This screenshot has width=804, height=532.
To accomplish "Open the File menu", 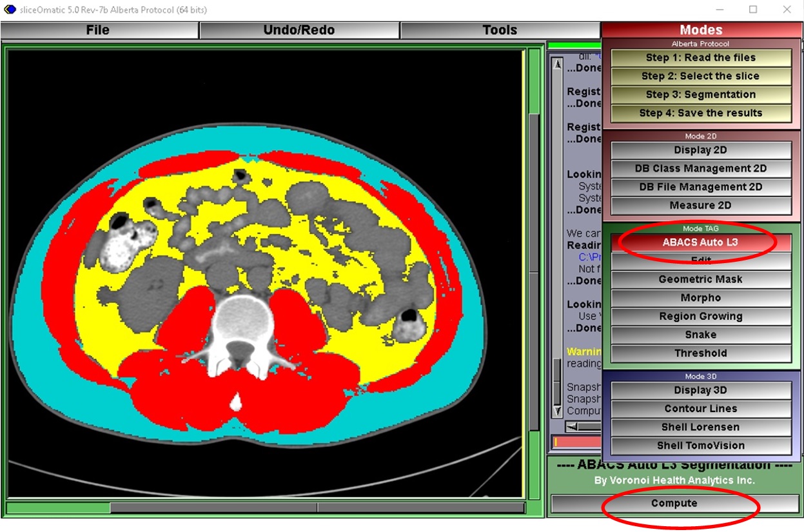I will 98,30.
